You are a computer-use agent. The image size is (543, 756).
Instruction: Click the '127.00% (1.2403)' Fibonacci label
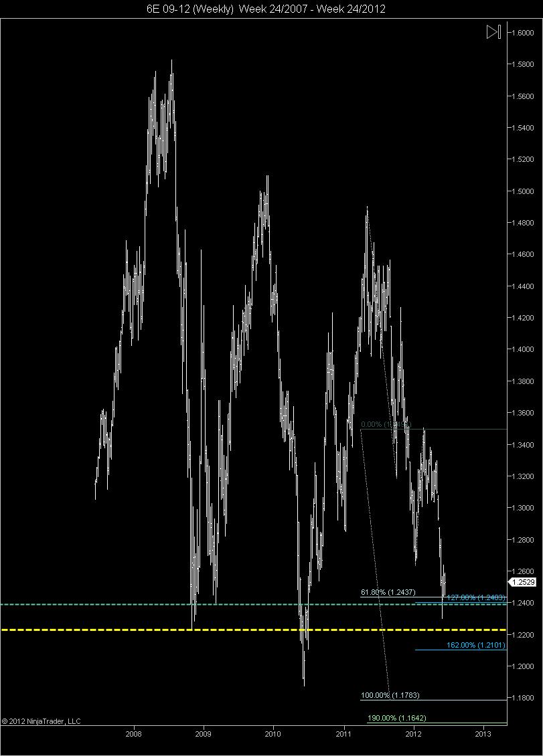point(475,597)
